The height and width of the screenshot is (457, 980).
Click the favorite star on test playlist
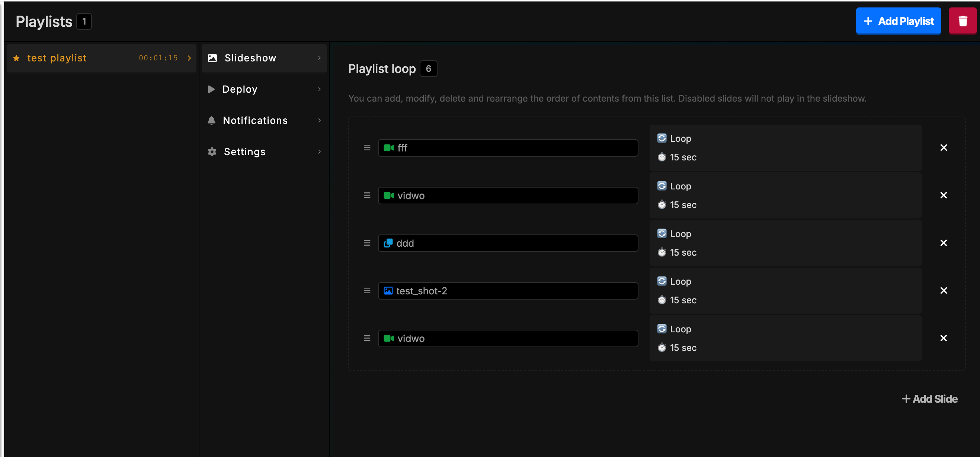coord(16,58)
